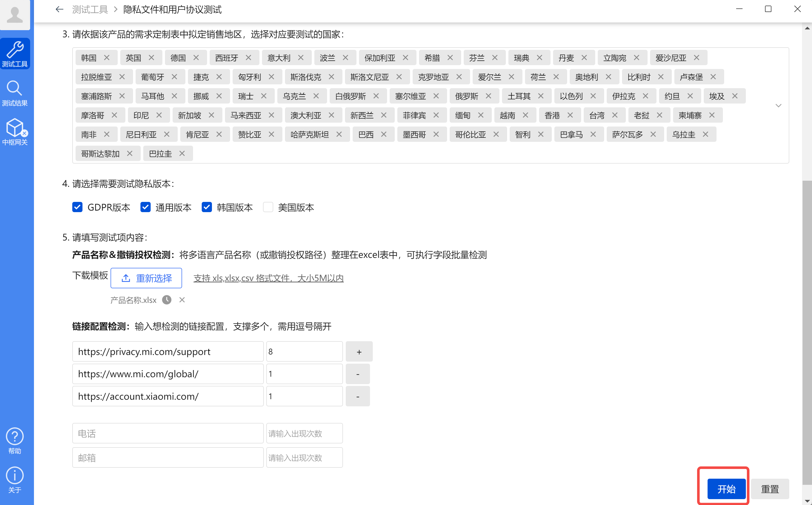Remove the 俄罗斯 country tag
The image size is (812, 505).
[488, 96]
